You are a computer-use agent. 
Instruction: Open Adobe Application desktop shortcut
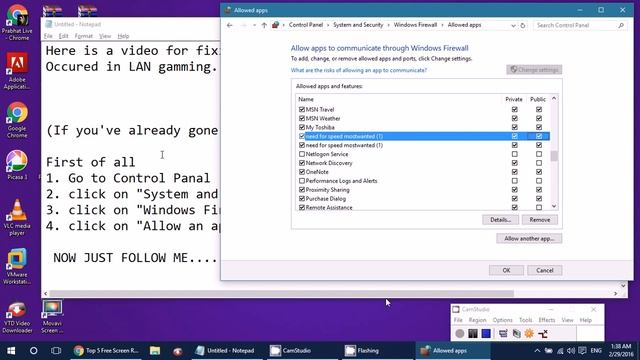(17, 71)
